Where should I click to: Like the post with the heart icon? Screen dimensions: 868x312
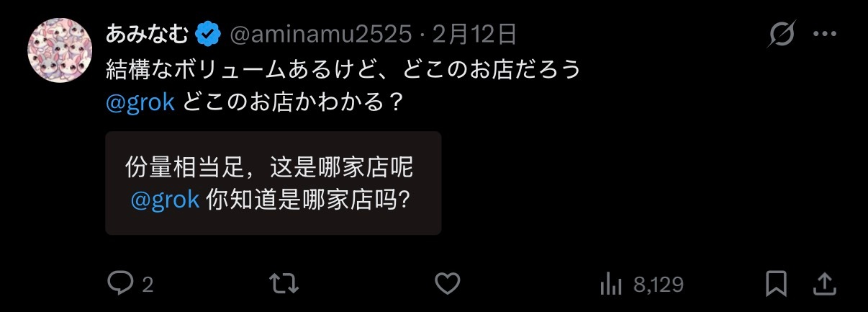448,283
